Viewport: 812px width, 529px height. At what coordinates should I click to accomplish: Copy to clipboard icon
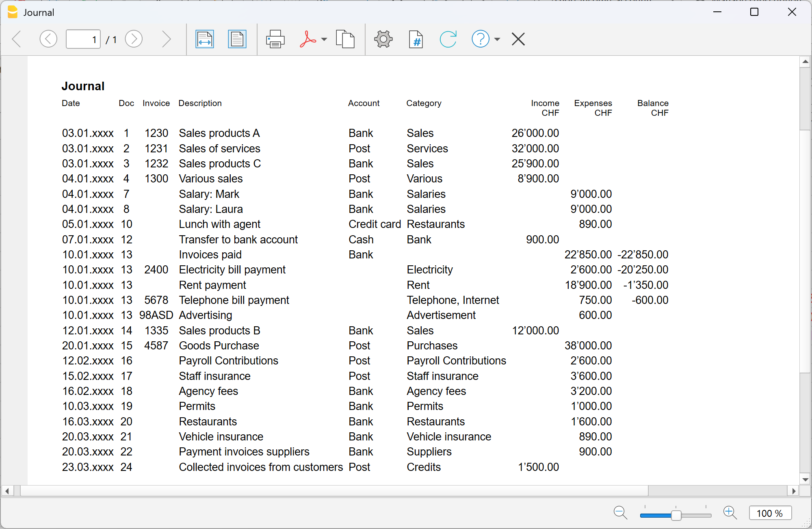345,39
